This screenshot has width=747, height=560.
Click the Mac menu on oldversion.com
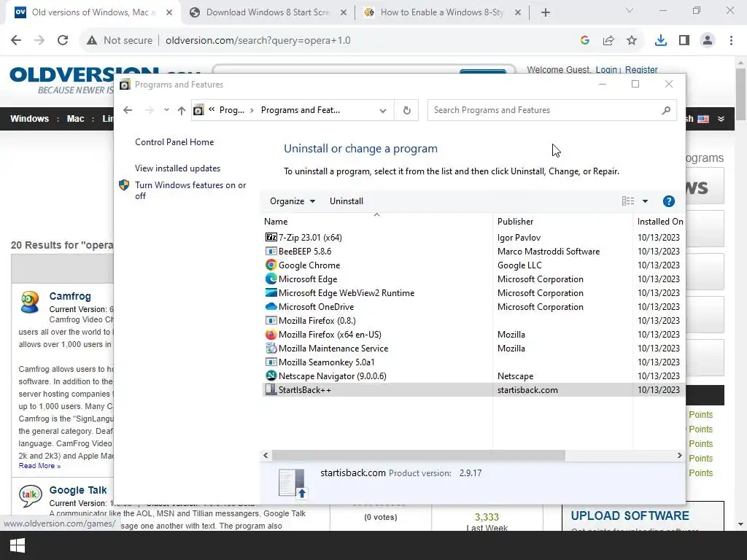75,119
